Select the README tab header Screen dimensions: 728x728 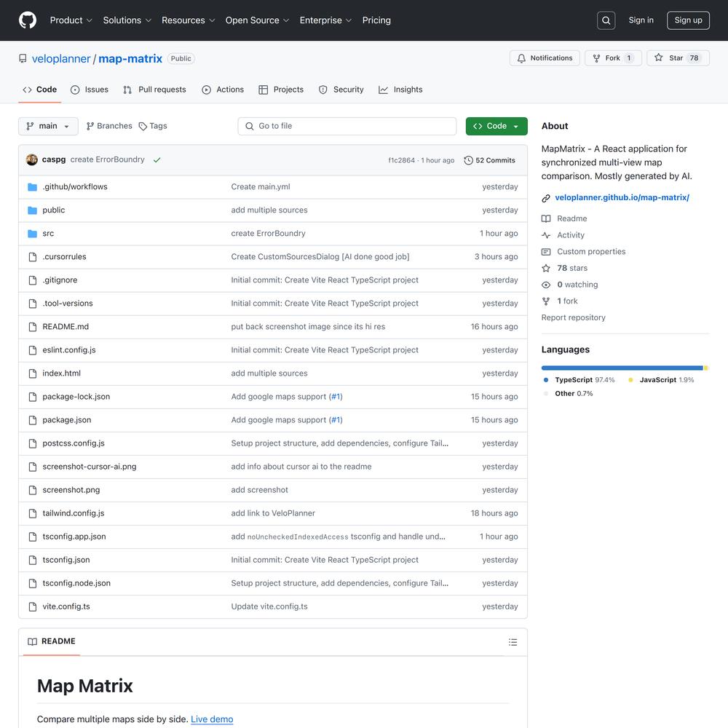[x=52, y=641]
